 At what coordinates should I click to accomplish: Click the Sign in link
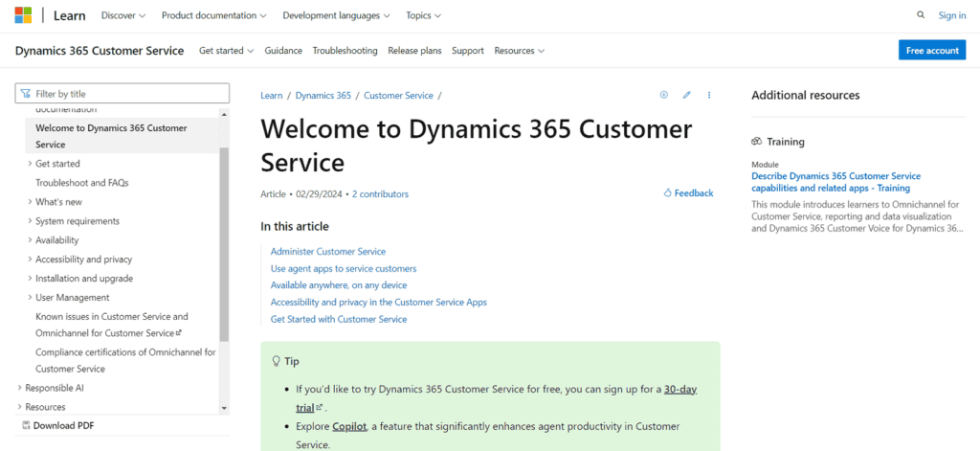pos(952,15)
